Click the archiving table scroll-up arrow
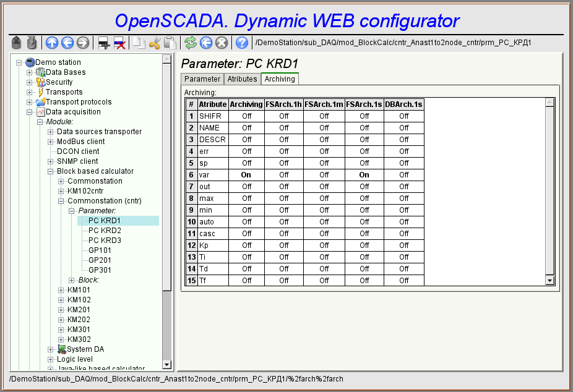The height and width of the screenshot is (392, 573). 550,103
